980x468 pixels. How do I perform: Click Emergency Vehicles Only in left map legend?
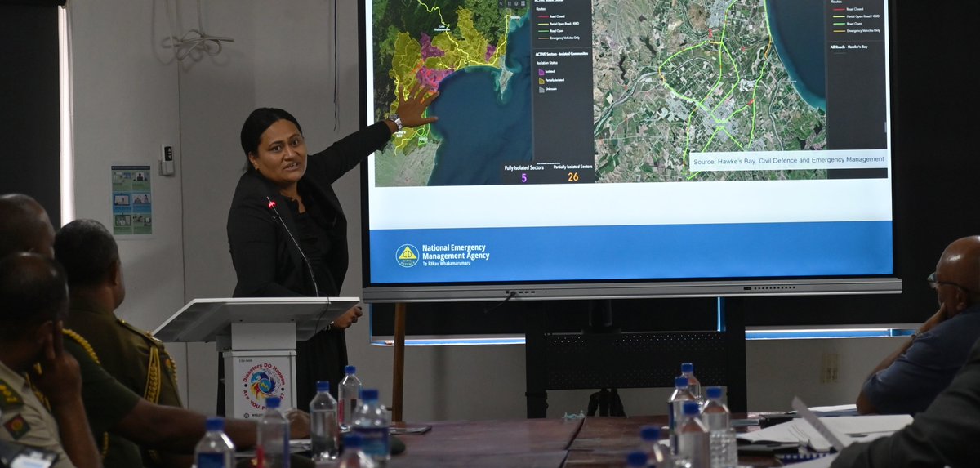tap(564, 38)
